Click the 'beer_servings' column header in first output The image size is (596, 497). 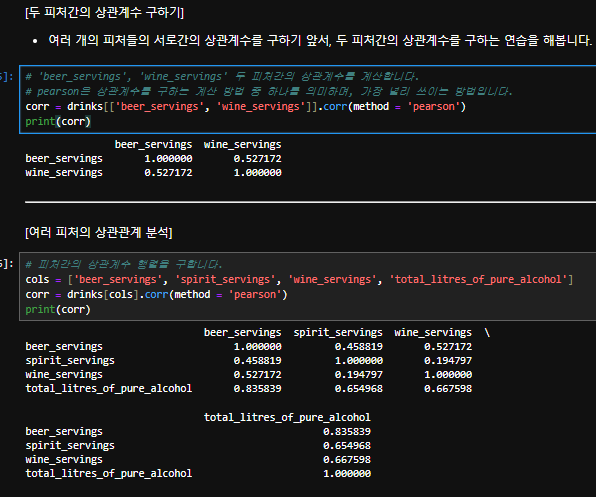click(x=154, y=145)
